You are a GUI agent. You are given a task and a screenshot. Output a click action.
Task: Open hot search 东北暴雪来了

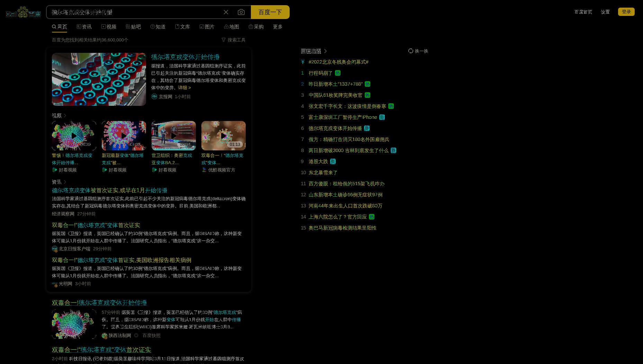pyautogui.click(x=323, y=172)
